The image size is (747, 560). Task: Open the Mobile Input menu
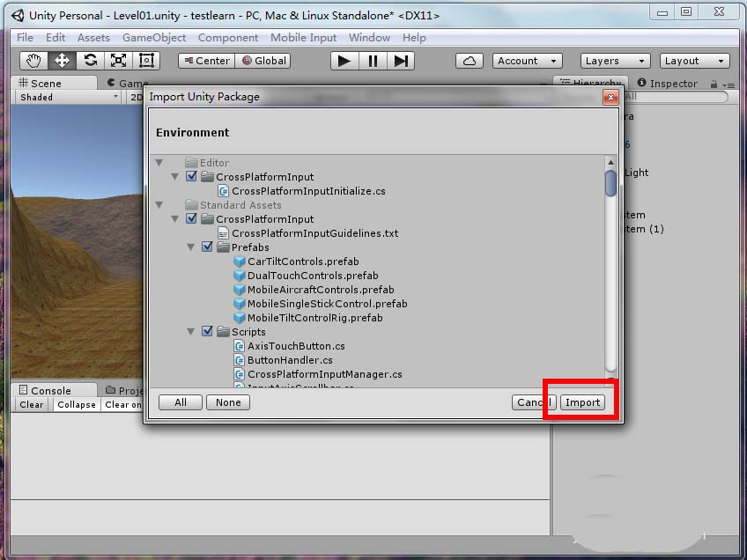click(303, 38)
